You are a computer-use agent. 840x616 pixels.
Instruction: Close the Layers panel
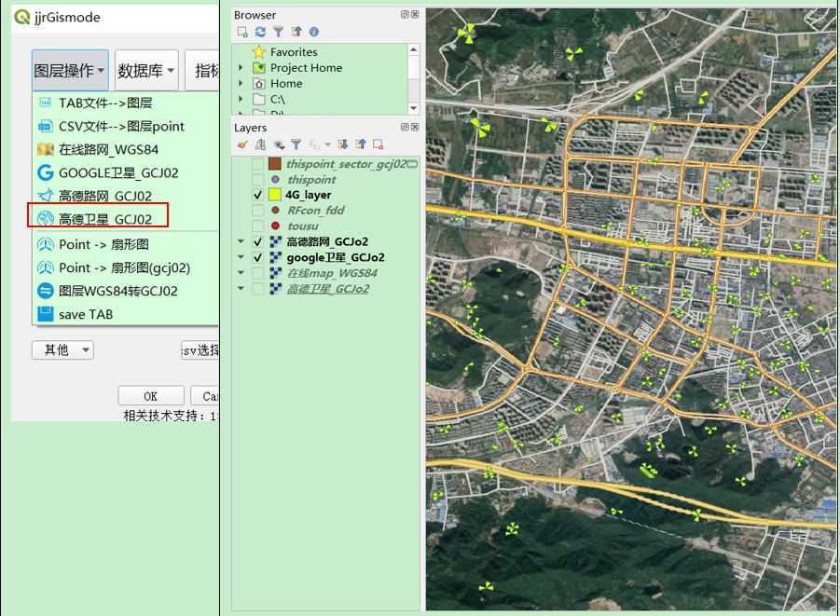click(415, 127)
